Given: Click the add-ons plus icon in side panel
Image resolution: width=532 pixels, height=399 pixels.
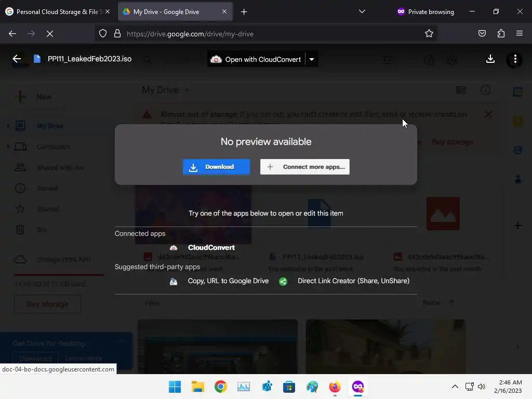Looking at the screenshot, I should tap(518, 225).
